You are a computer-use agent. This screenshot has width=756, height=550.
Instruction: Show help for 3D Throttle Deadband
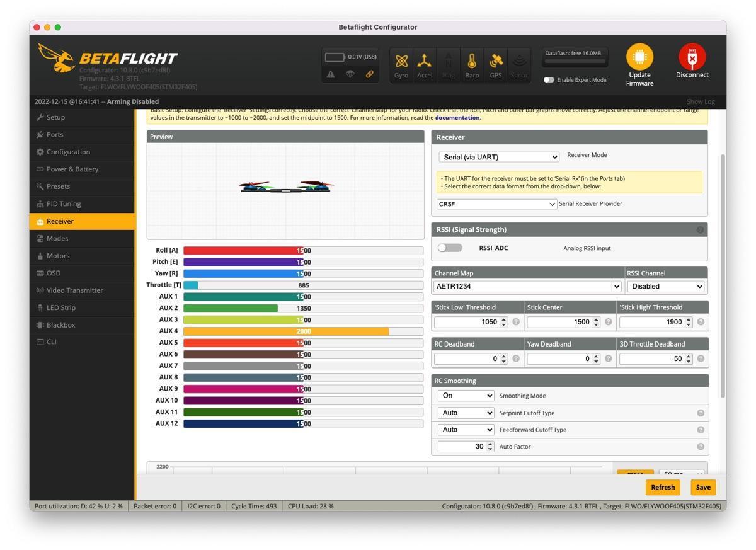[x=701, y=358]
